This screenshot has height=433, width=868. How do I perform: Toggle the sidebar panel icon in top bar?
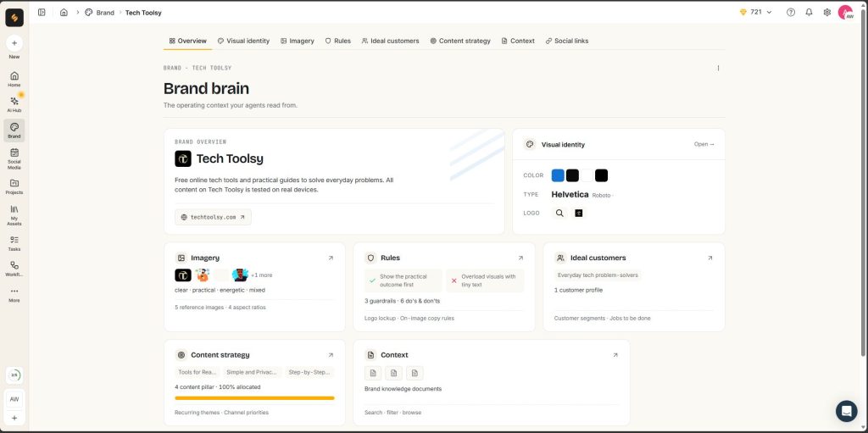pyautogui.click(x=42, y=12)
